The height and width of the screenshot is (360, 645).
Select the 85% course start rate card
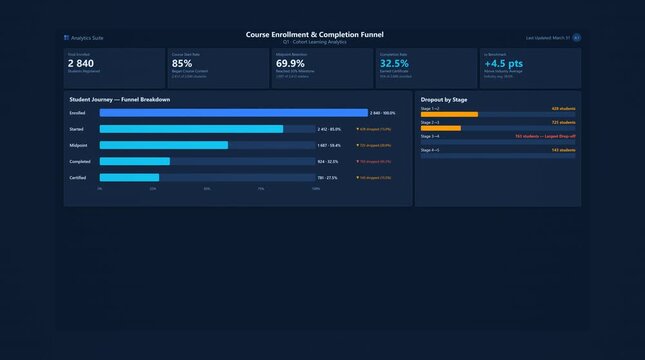coord(218,68)
